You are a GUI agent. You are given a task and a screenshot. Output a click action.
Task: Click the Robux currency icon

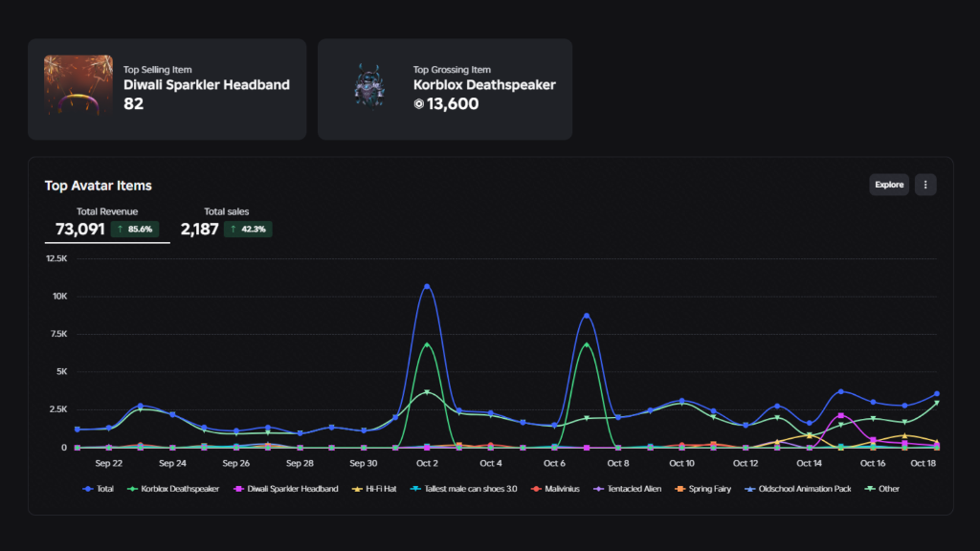point(419,104)
